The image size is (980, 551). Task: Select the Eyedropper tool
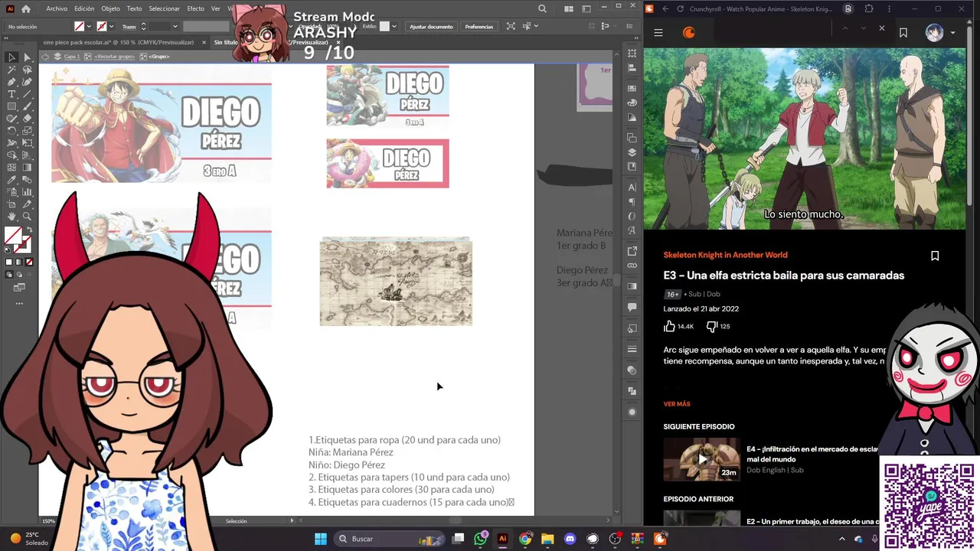pos(11,180)
